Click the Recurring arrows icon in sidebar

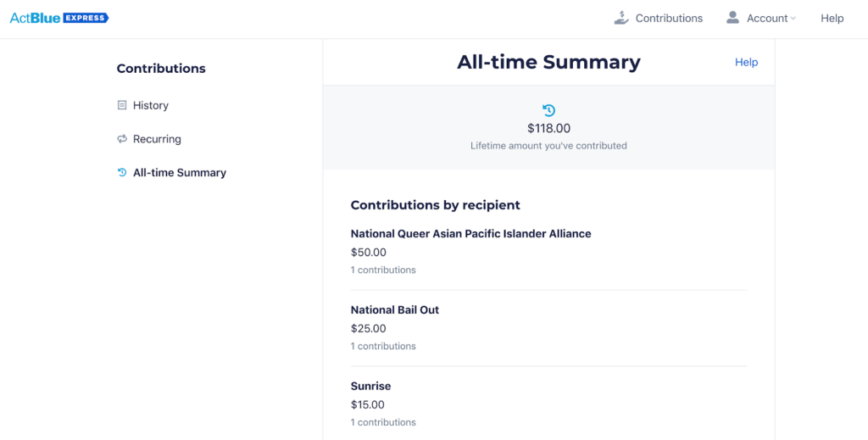[x=122, y=139]
